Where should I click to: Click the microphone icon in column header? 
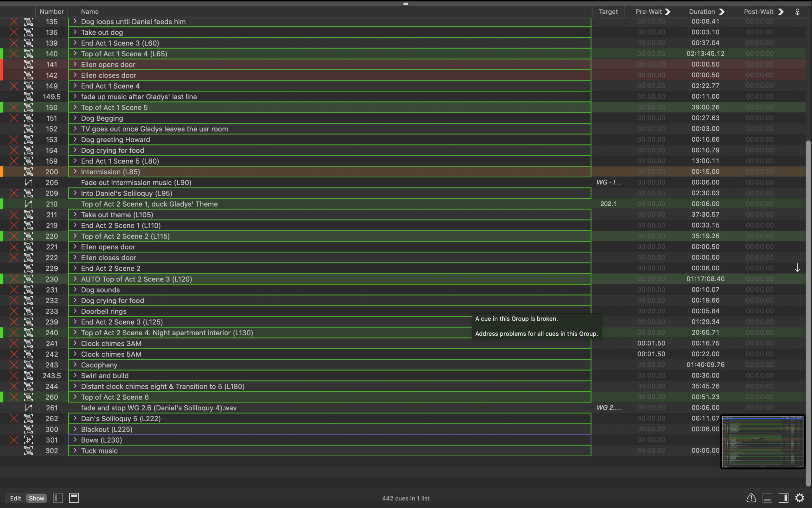(797, 12)
